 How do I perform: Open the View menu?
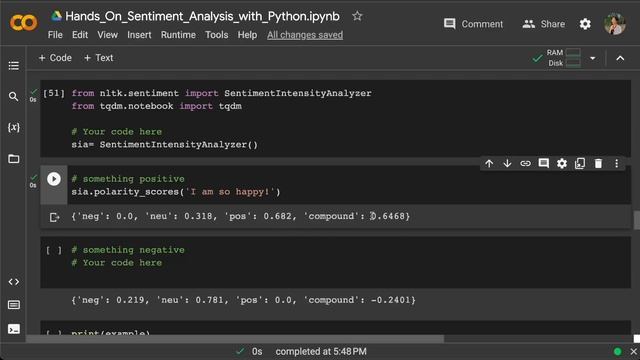(107, 35)
